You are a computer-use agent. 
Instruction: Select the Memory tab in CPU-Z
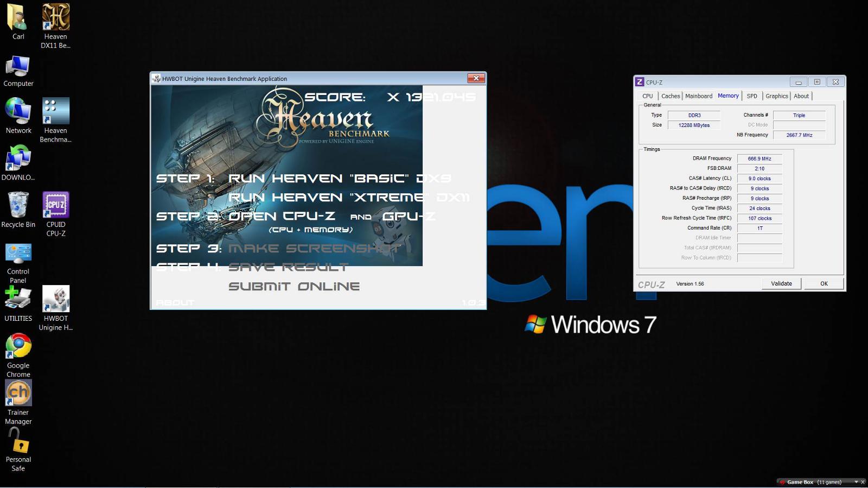[x=728, y=96]
